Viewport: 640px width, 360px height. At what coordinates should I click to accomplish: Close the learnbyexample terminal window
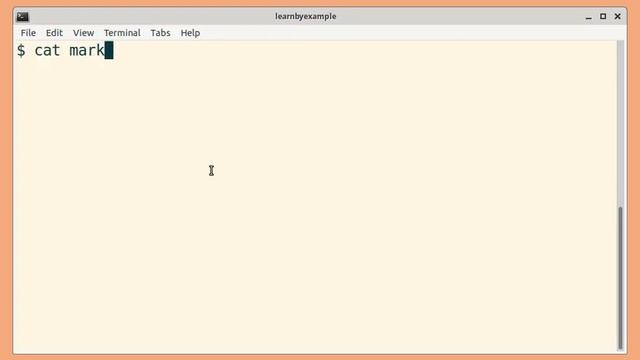618,16
